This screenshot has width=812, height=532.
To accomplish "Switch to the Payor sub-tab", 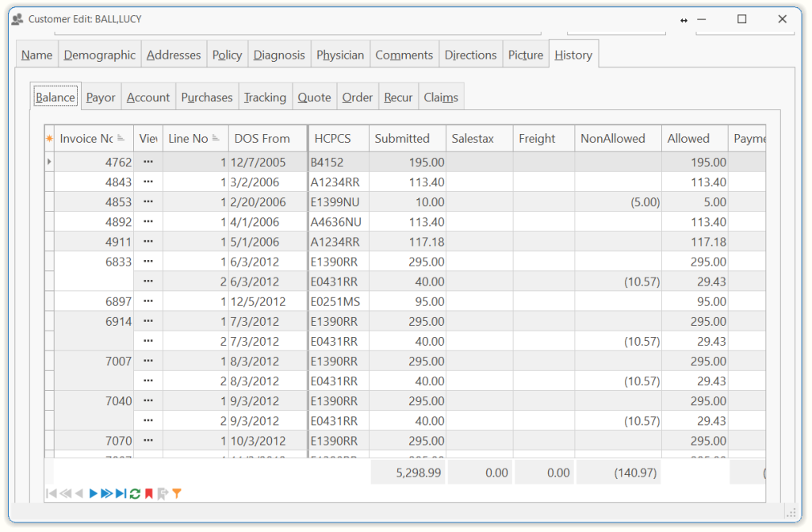I will [x=101, y=98].
